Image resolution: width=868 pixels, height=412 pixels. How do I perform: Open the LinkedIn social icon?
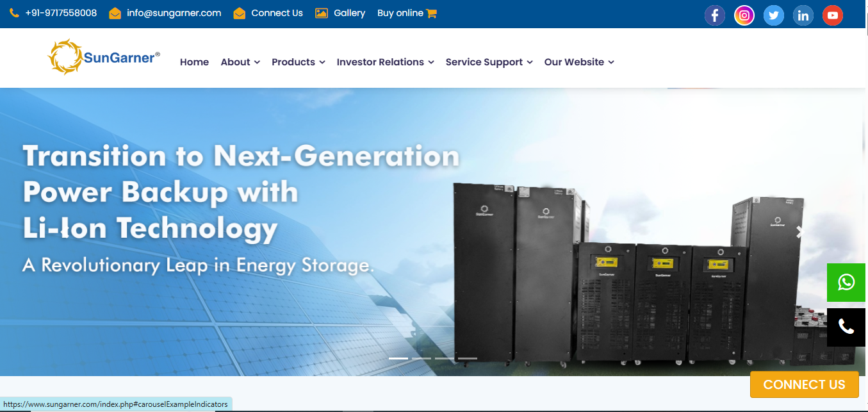point(803,15)
